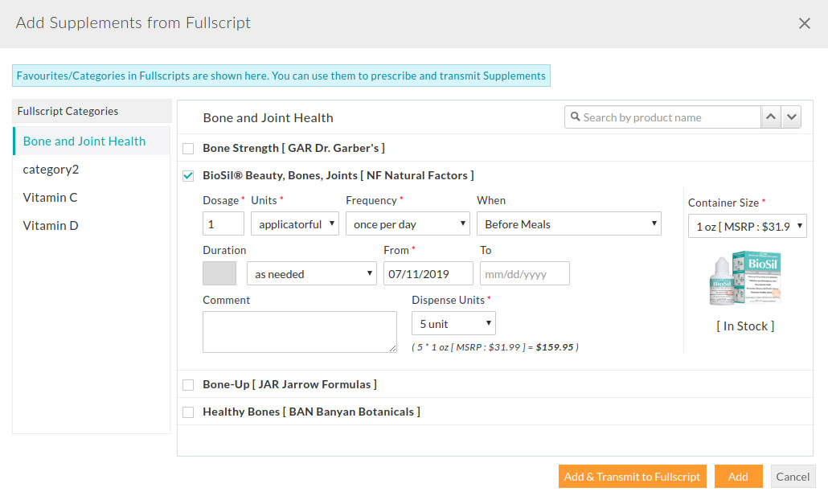828x504 pixels.
Task: Select the Vitamin D category
Action: click(50, 225)
